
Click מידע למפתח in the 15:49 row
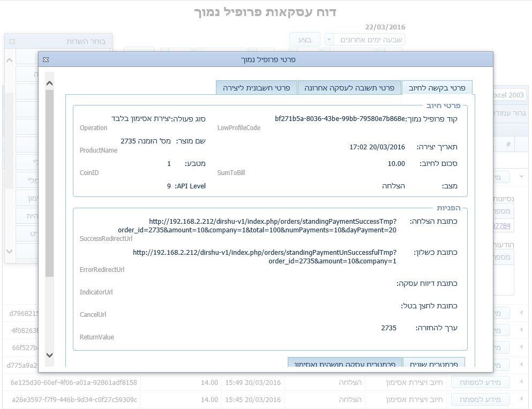point(480,382)
